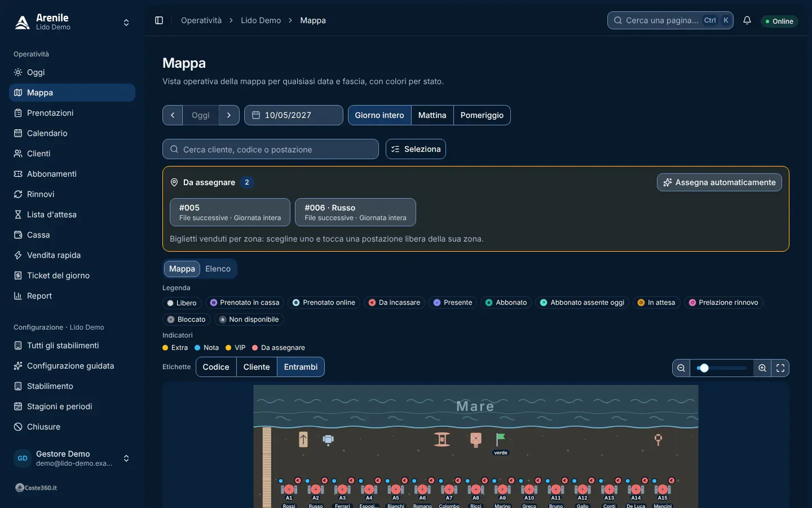Click the upward arrow sign on map
The height and width of the screenshot is (508, 812).
pos(303,439)
